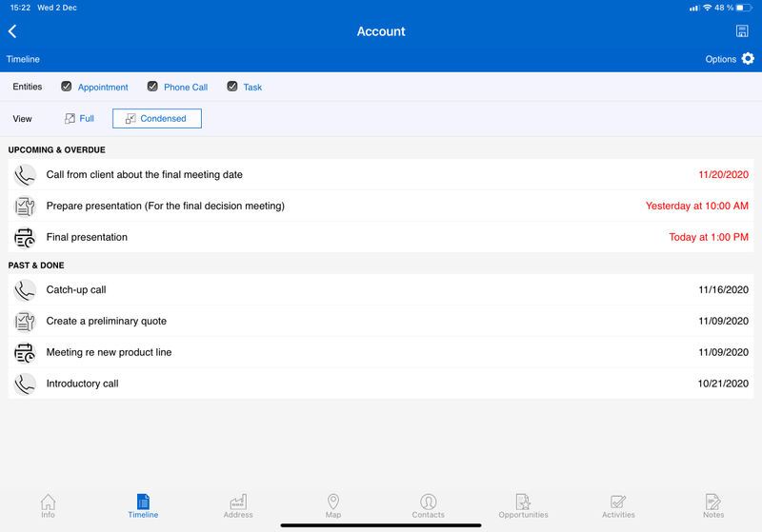Tap the phone icon beside Catch-up call
Image resolution: width=762 pixels, height=532 pixels.
tap(25, 289)
